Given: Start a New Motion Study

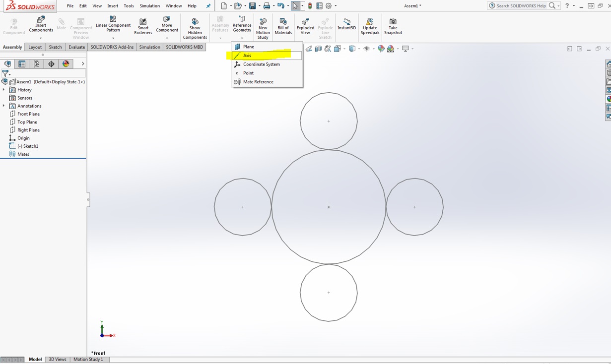Looking at the screenshot, I should click(263, 28).
